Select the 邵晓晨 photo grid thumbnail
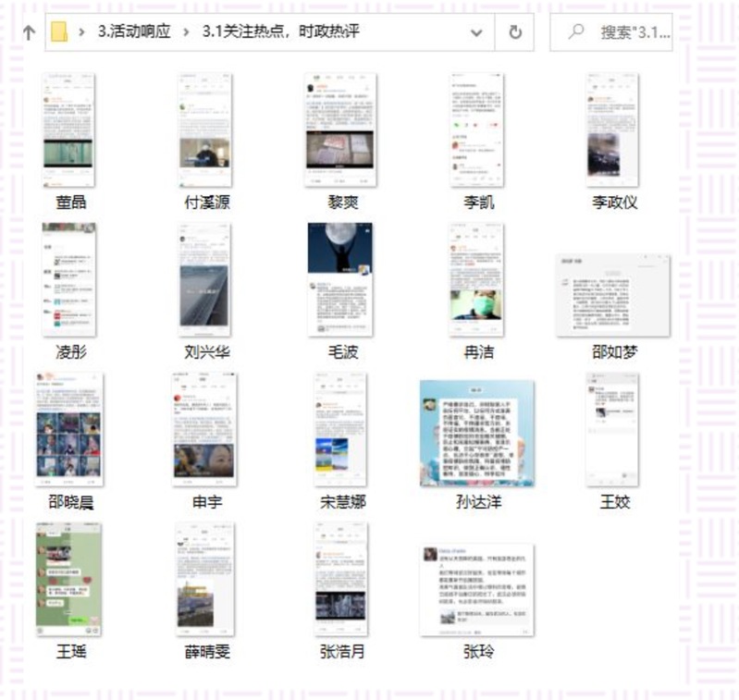The width and height of the screenshot is (739, 700). pyautogui.click(x=68, y=429)
